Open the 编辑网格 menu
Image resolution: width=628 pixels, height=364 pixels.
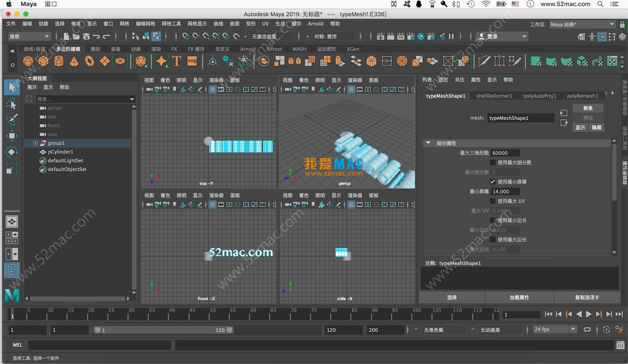pos(146,24)
